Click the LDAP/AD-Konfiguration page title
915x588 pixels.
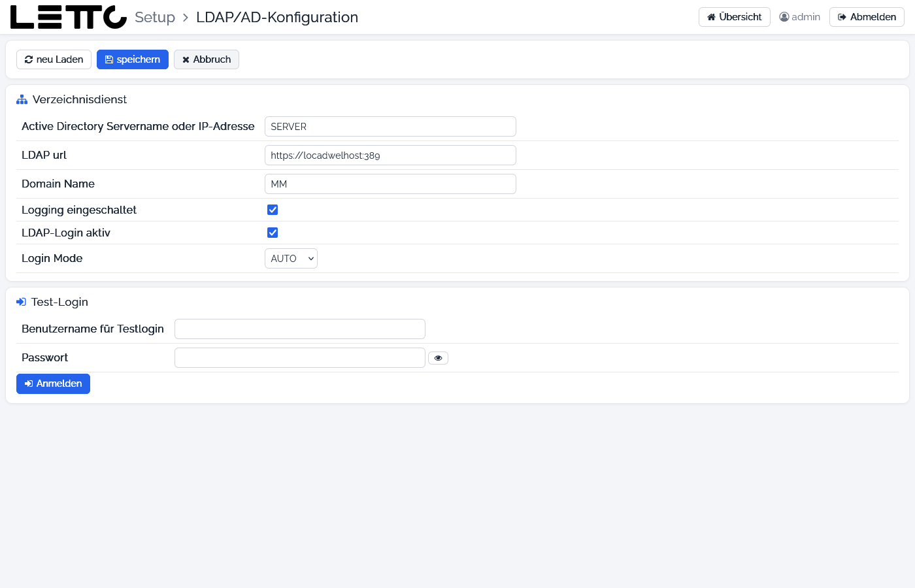tap(277, 18)
